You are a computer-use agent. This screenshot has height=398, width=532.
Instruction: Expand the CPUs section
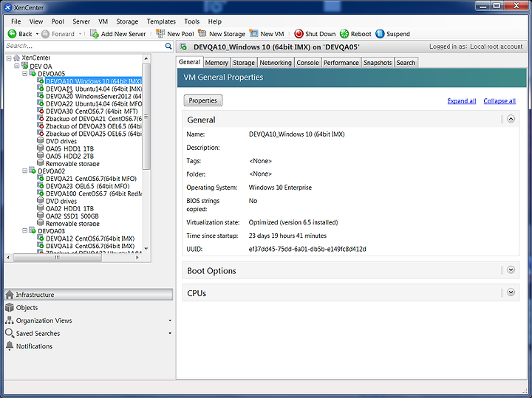(x=511, y=292)
